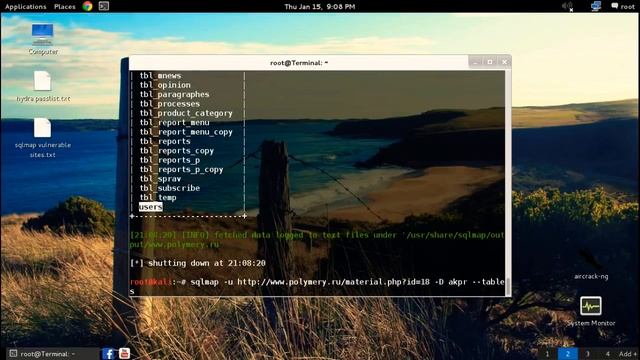This screenshot has width=640, height=360.
Task: Switch to workspace 4
Action: pos(607,354)
